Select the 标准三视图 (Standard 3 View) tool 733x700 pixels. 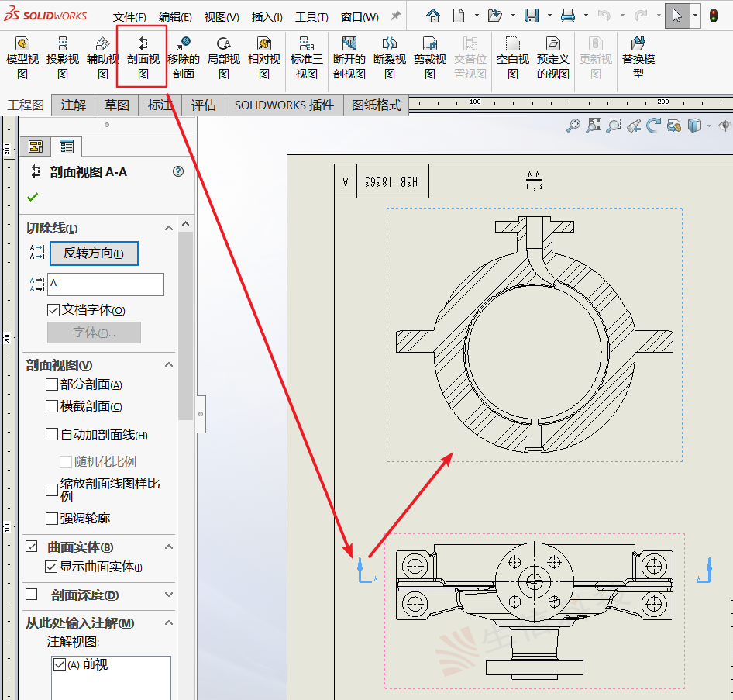pyautogui.click(x=307, y=58)
